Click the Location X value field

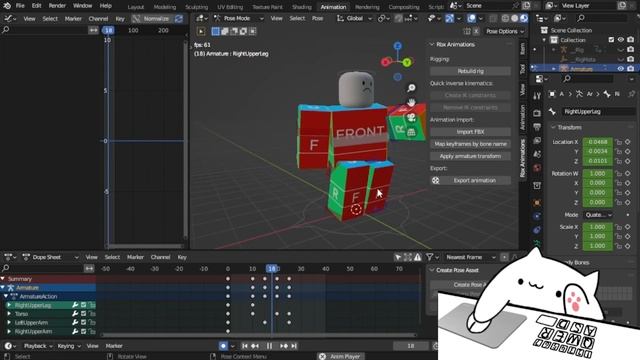(598, 142)
